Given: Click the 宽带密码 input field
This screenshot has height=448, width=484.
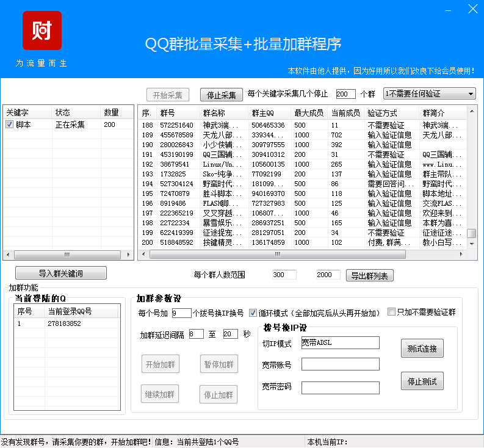Looking at the screenshot, I should 340,388.
